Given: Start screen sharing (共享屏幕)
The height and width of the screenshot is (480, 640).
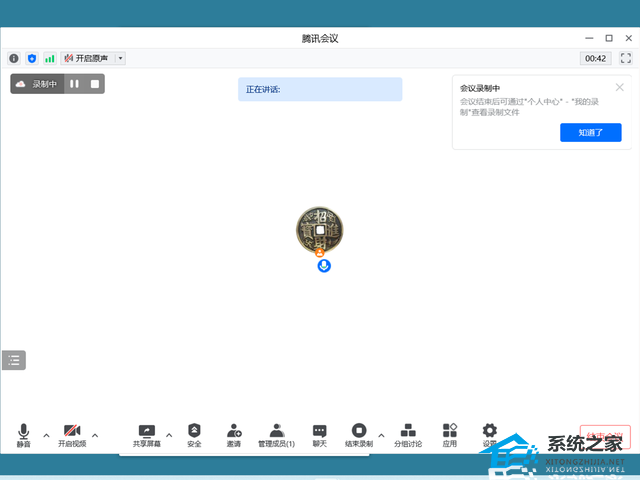Looking at the screenshot, I should [147, 435].
